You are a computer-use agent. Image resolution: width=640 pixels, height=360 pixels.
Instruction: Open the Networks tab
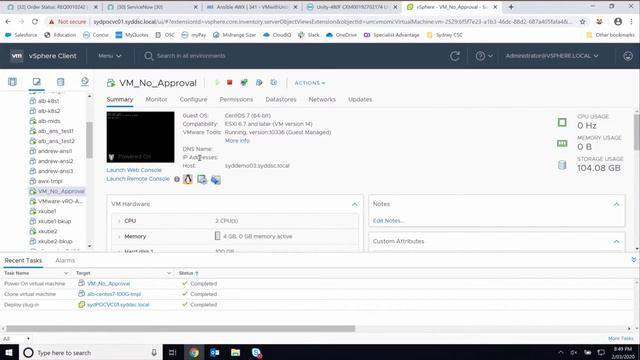(322, 100)
